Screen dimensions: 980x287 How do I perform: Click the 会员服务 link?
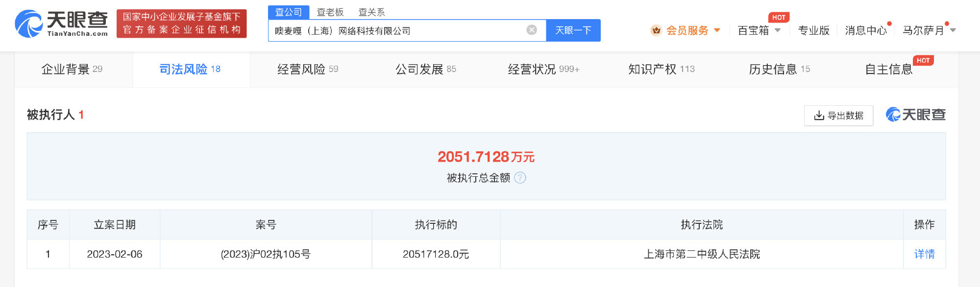tap(687, 30)
